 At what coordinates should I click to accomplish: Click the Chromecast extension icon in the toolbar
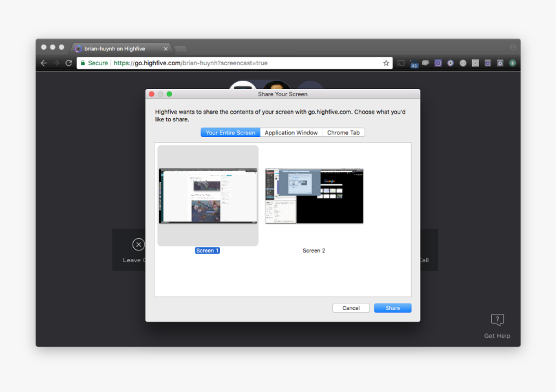coord(400,63)
